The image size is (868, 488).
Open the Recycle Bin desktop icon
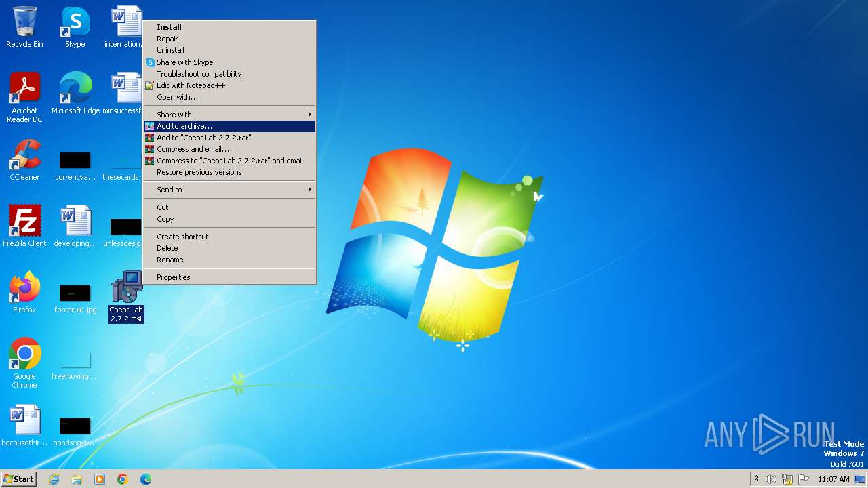point(24,27)
